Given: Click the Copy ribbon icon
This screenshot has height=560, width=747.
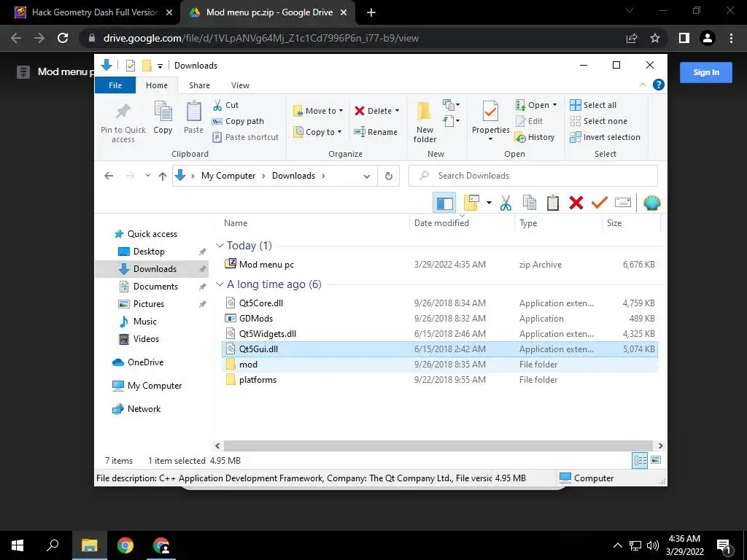Looking at the screenshot, I should [x=163, y=117].
